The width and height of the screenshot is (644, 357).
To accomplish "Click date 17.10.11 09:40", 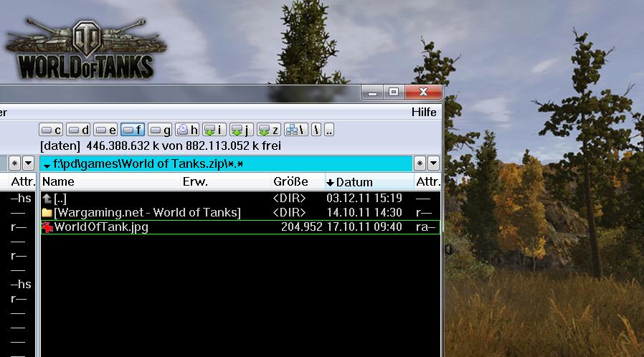I will coord(364,227).
